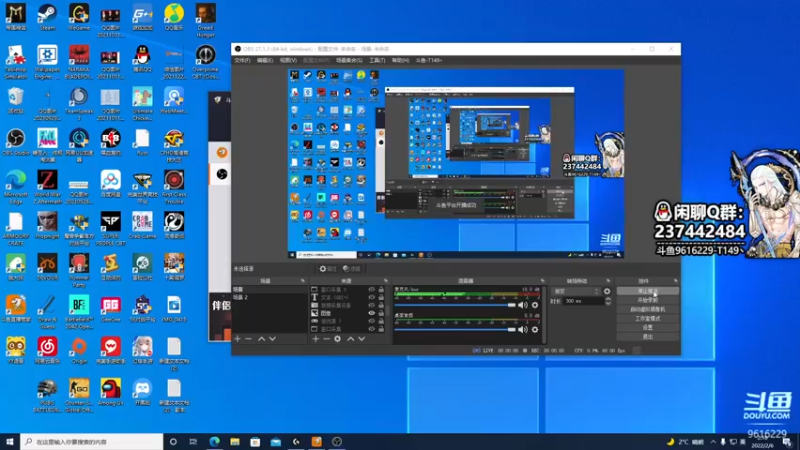Open First Class Trouble shortcut
Screen dimensions: 800x450
pos(173,187)
